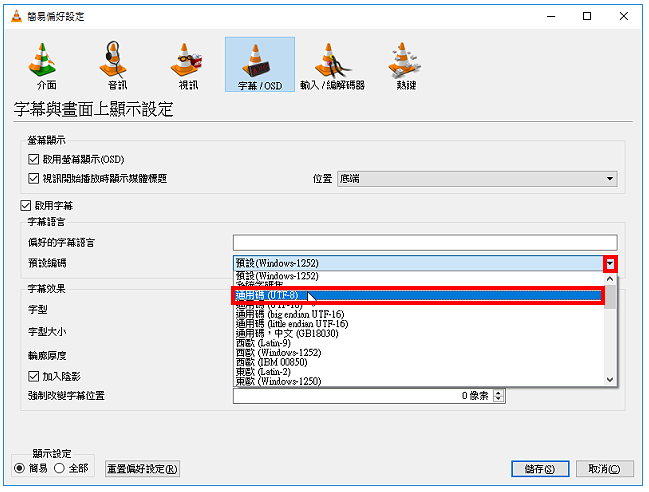Click the 強制改變字幕位置 pixel value field
Screen dimensions: 649x492
363,396
